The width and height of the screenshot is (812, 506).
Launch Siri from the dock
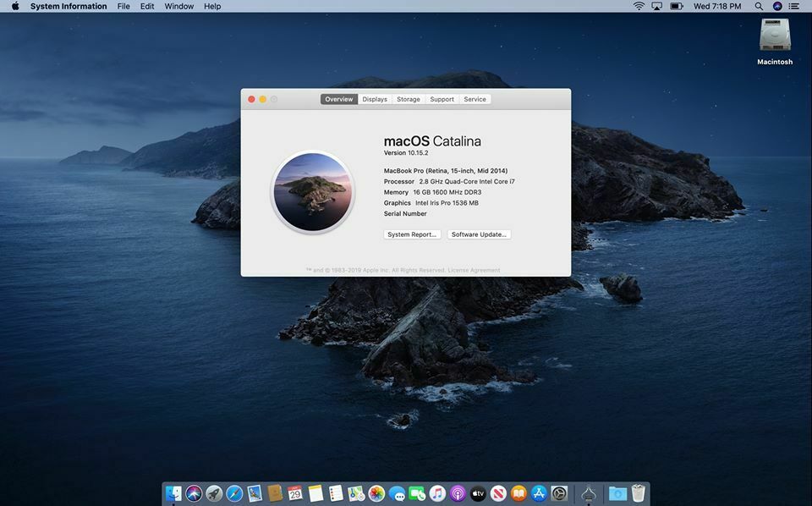click(x=194, y=493)
